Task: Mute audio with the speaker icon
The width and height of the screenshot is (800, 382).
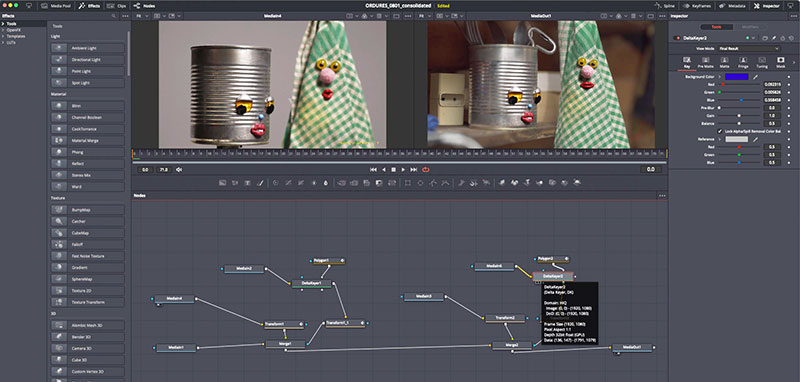Action: [x=179, y=169]
